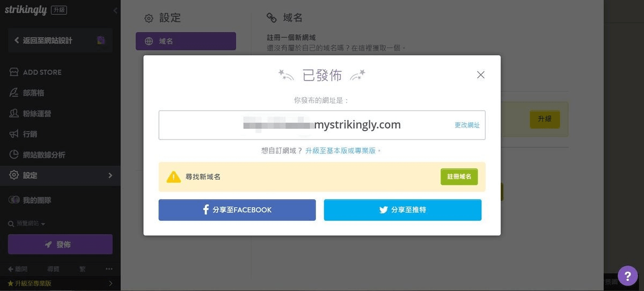Viewport: 644px width, 291px height.
Task: Click the 註冊一個新網域 heading text
Action: tap(291, 38)
